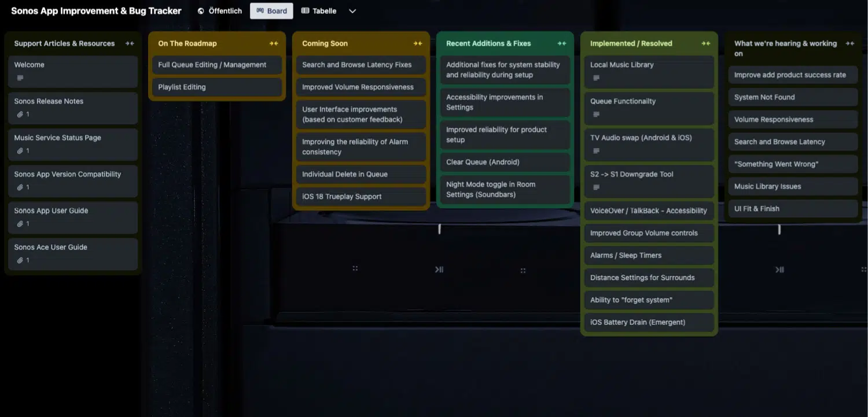Open the Clear Queue (Android) card
The image size is (868, 417).
(x=505, y=162)
